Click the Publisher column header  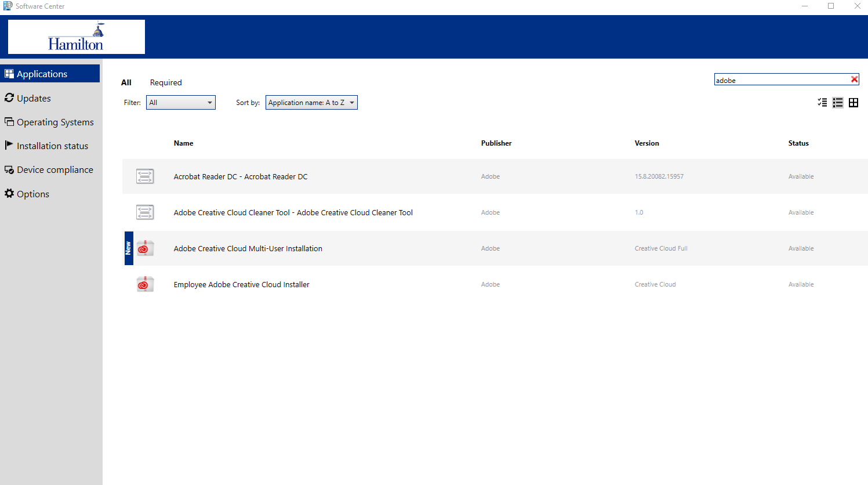496,143
